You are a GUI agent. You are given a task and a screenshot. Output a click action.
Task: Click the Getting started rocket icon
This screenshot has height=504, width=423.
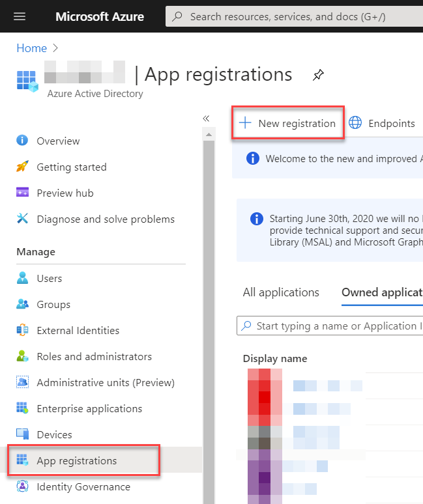coord(22,167)
